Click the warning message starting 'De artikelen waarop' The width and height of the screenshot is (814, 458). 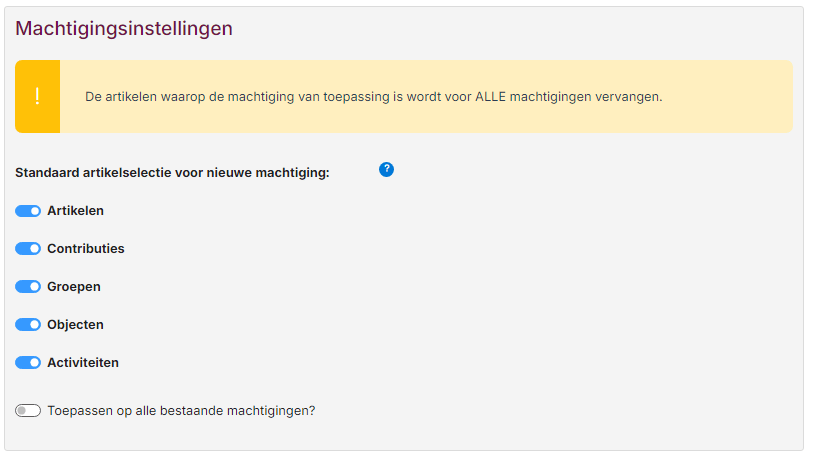coord(374,97)
